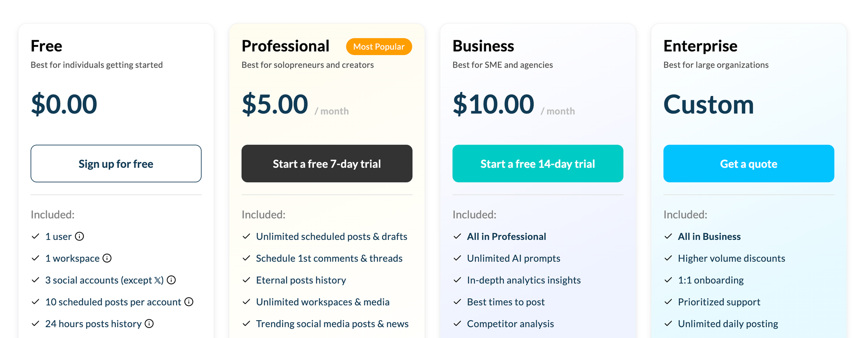Click the Sign up for free button
Viewport: 868px width, 338px height.
[116, 164]
